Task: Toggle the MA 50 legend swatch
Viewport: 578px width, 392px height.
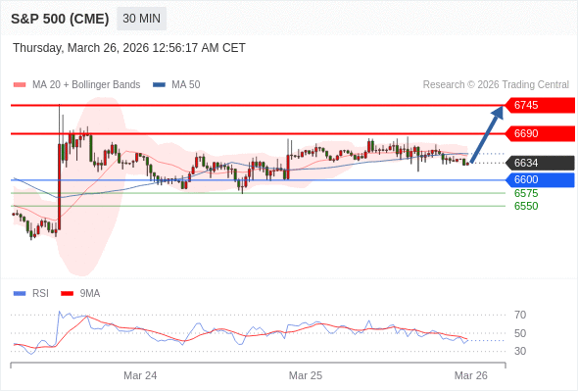Action: (160, 85)
